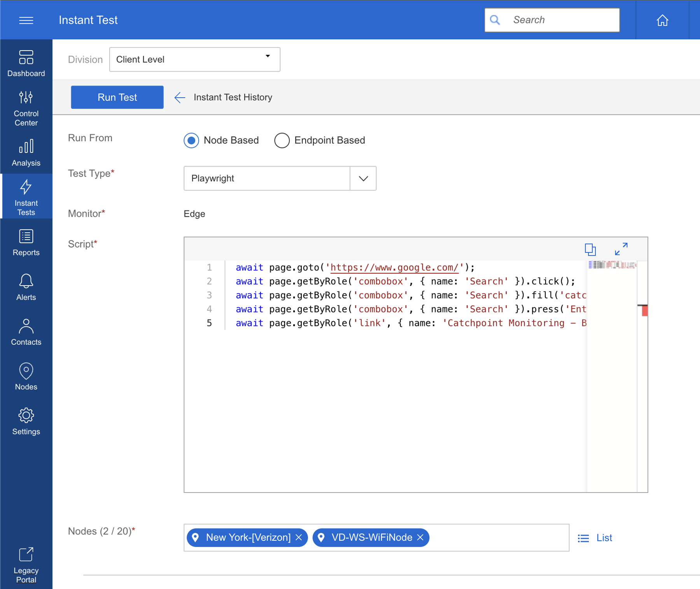Click the back arrow beside Instant Test History
Viewport: 700px width, 589px height.
tap(180, 97)
